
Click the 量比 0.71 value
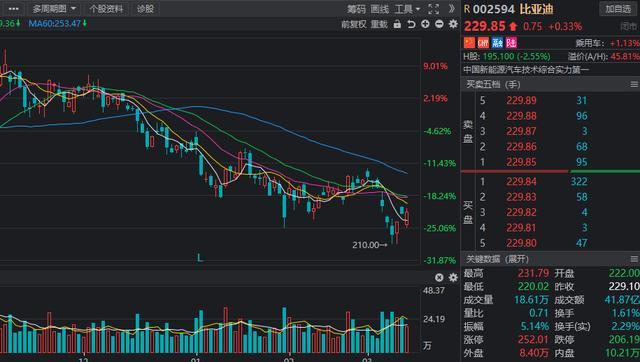pyautogui.click(x=538, y=313)
